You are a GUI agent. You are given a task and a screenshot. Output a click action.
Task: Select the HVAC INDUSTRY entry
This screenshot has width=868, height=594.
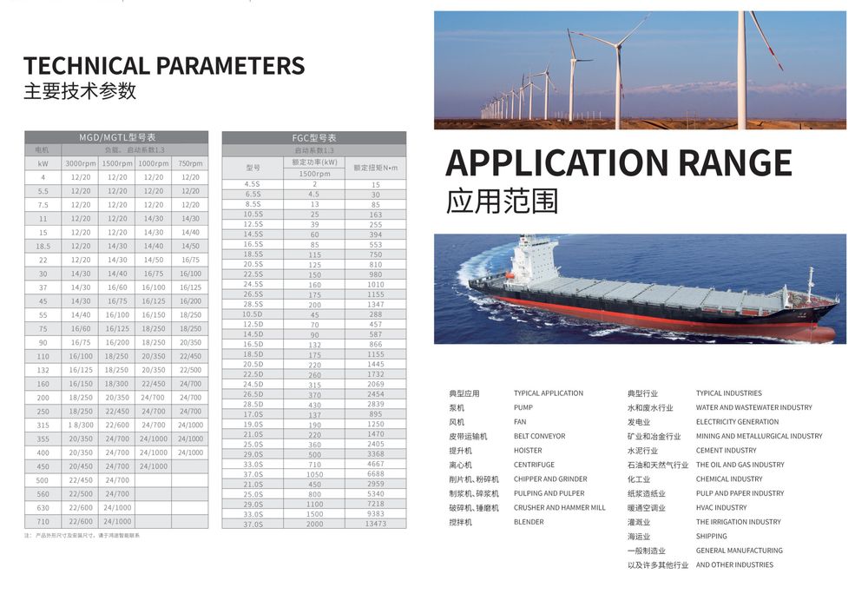pyautogui.click(x=721, y=508)
